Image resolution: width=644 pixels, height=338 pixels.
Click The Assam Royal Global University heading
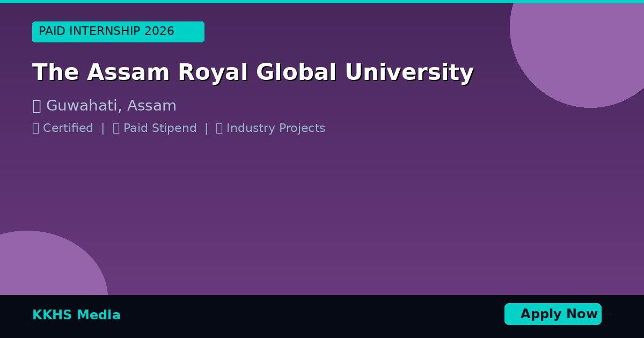pyautogui.click(x=253, y=72)
